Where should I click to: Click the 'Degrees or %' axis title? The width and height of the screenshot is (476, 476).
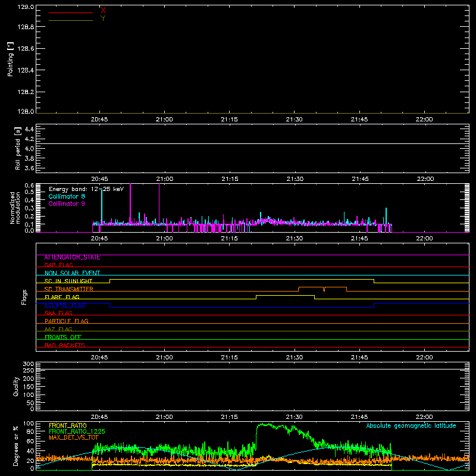[x=15, y=446]
